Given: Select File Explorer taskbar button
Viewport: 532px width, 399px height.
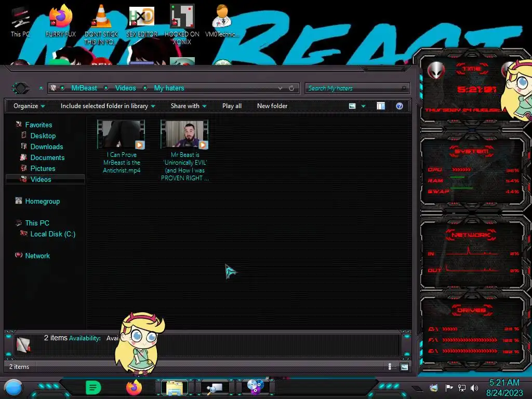Looking at the screenshot, I should click(175, 388).
